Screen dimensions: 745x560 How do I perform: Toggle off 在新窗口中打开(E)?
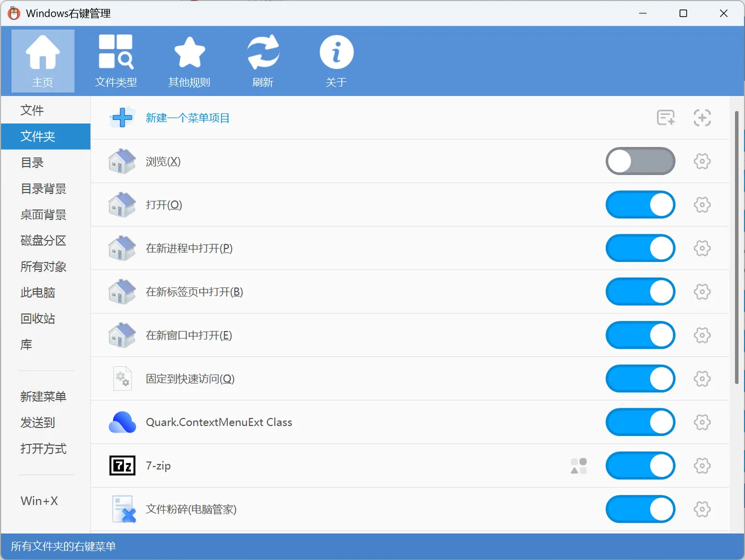click(640, 335)
